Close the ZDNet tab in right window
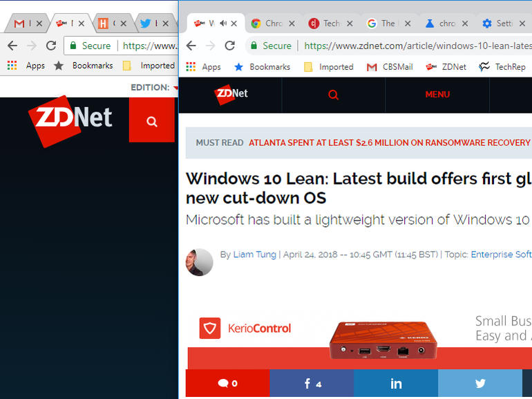 (x=234, y=24)
